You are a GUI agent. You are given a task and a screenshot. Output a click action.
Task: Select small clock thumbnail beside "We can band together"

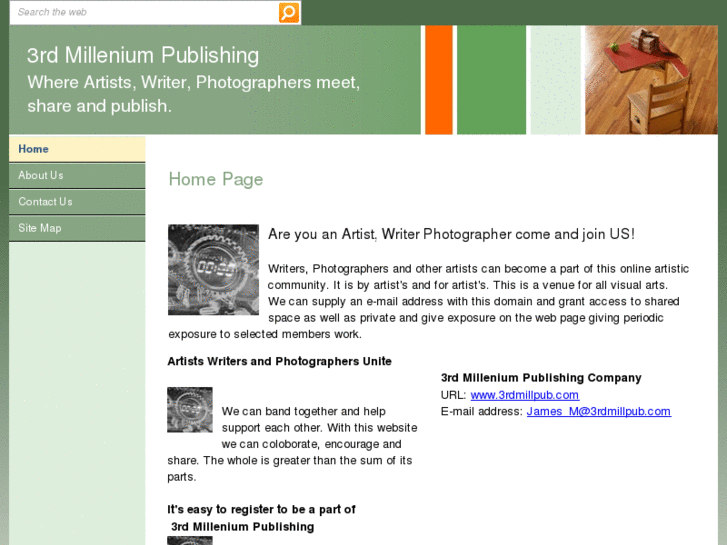(190, 410)
